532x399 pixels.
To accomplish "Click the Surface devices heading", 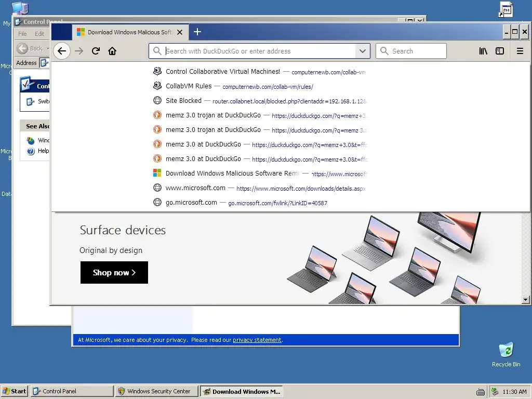I will [123, 230].
